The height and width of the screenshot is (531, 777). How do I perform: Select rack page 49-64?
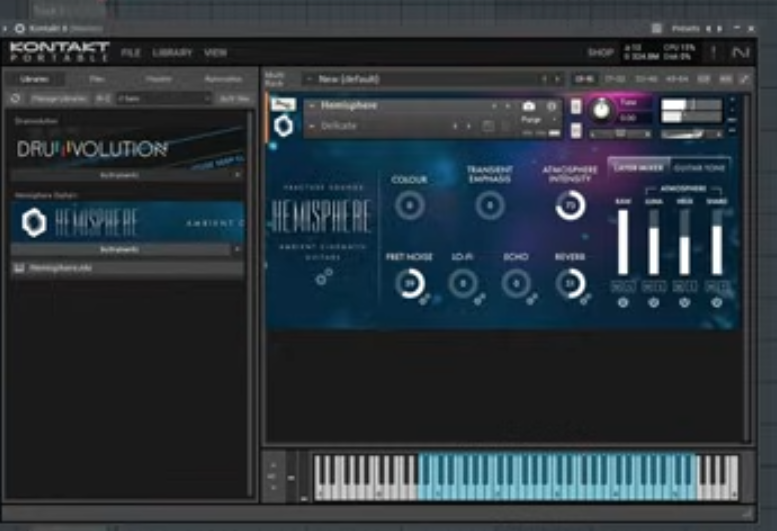(676, 79)
